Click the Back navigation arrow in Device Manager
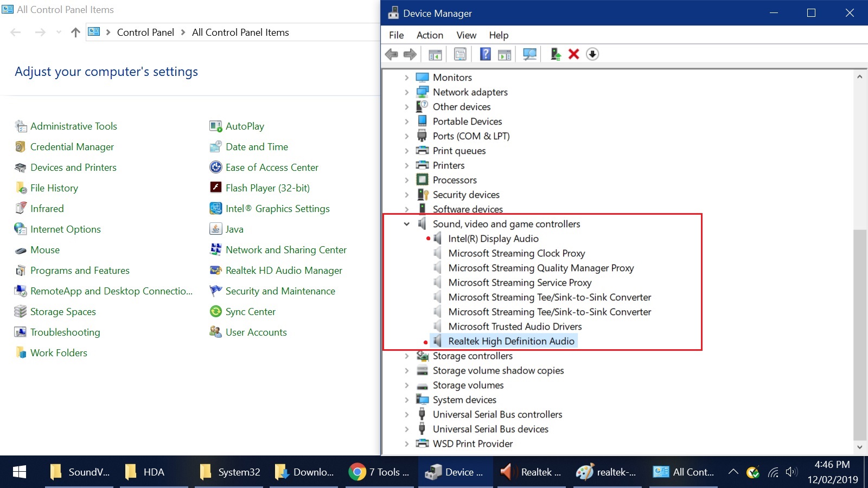This screenshot has height=488, width=868. pyautogui.click(x=391, y=54)
